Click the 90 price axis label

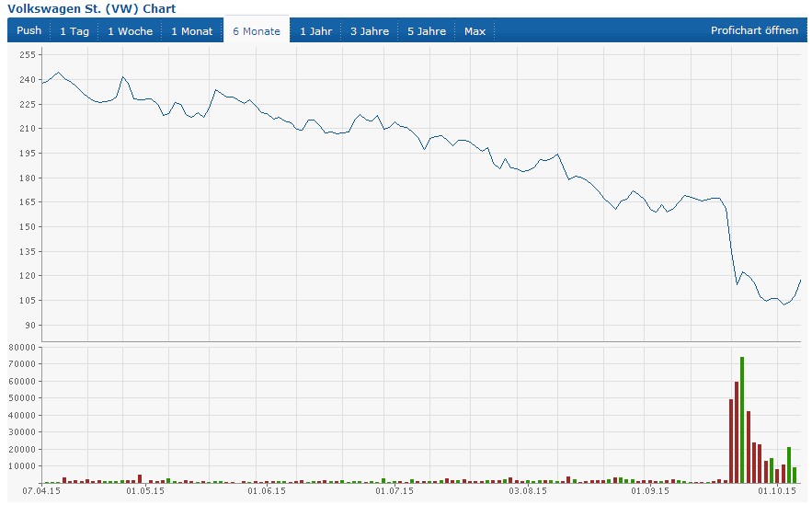[30, 325]
